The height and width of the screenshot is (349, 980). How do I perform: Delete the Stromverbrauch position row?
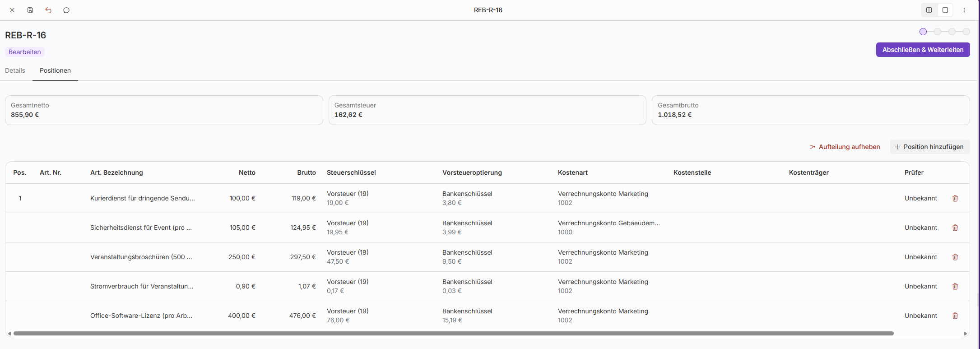pyautogui.click(x=955, y=286)
